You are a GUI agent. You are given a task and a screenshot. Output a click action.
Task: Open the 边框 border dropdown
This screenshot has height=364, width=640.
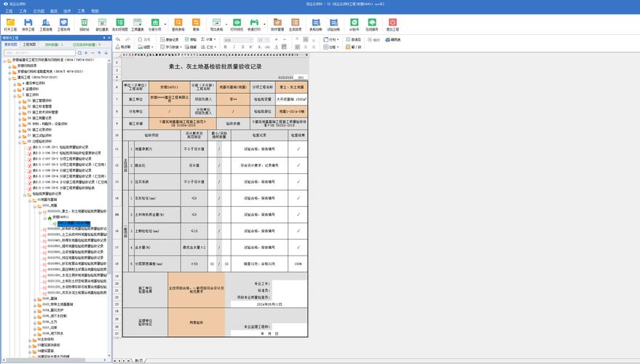[x=331, y=47]
